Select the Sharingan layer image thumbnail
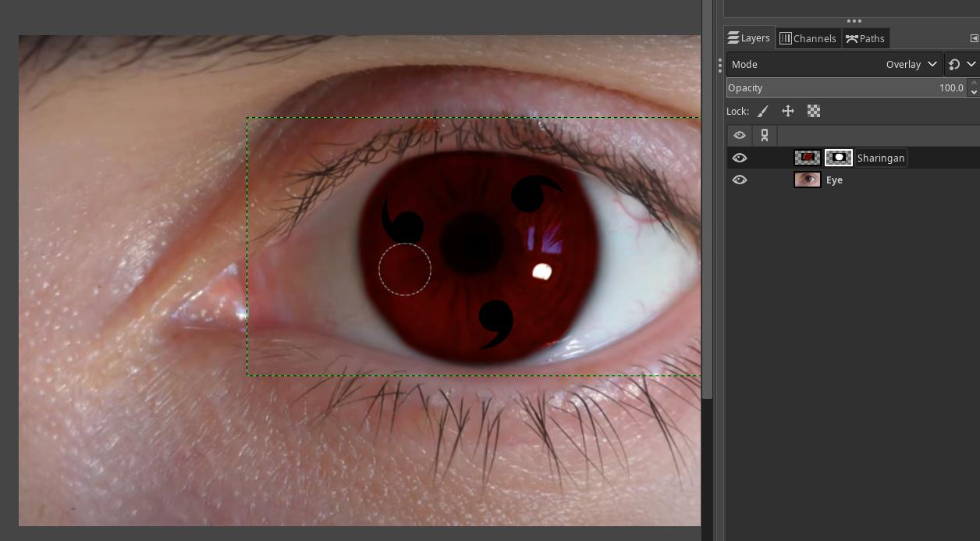This screenshot has width=980, height=541. [x=808, y=158]
